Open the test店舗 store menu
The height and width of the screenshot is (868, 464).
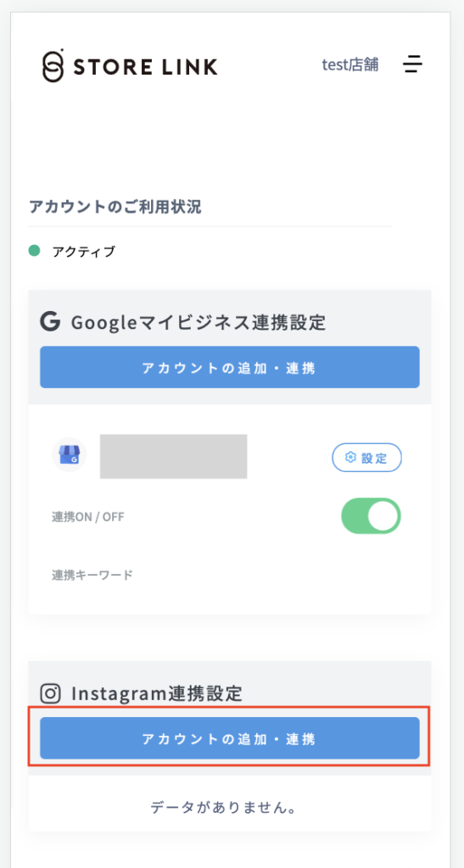(x=350, y=64)
